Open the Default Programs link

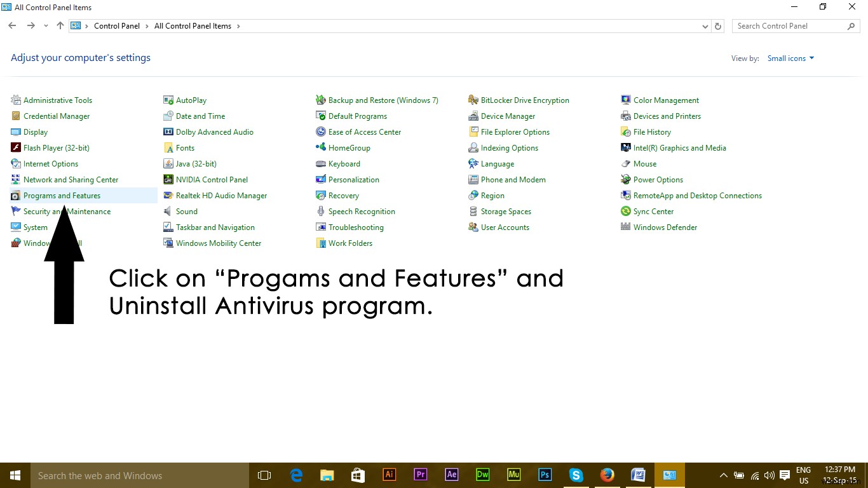coord(358,116)
